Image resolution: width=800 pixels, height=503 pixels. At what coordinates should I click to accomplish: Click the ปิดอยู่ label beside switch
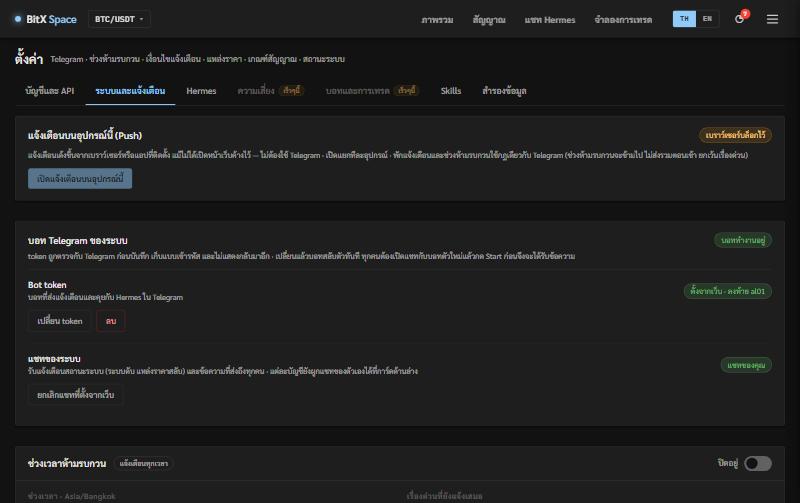(x=728, y=463)
